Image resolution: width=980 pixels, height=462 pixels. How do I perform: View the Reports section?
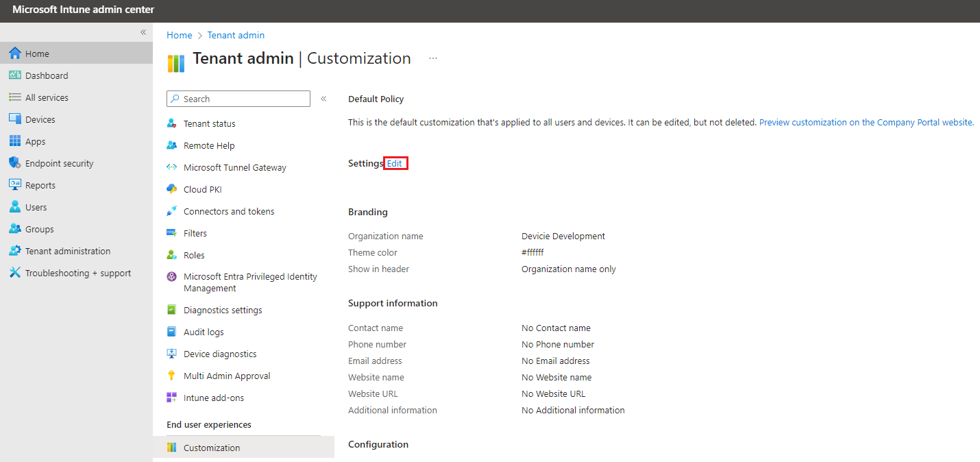pyautogui.click(x=40, y=184)
